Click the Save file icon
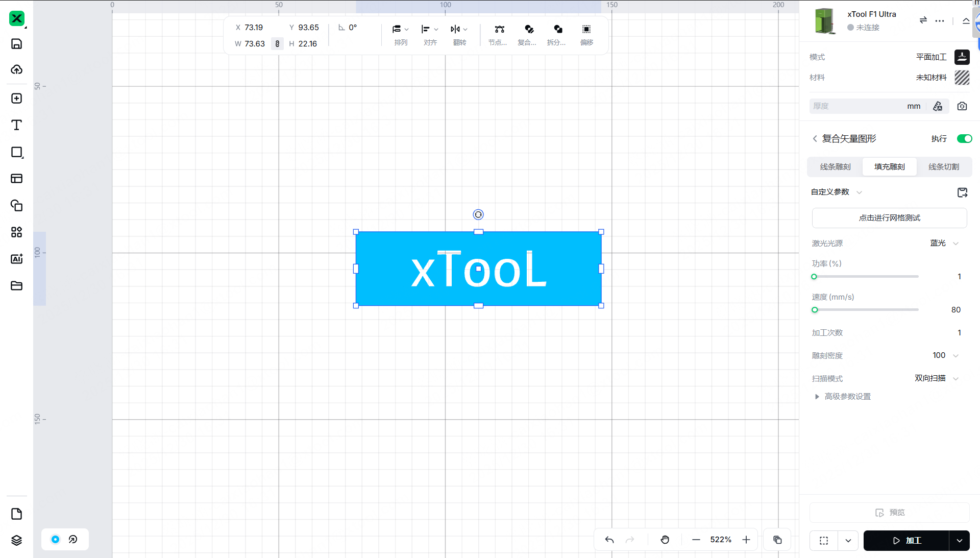 (x=16, y=44)
